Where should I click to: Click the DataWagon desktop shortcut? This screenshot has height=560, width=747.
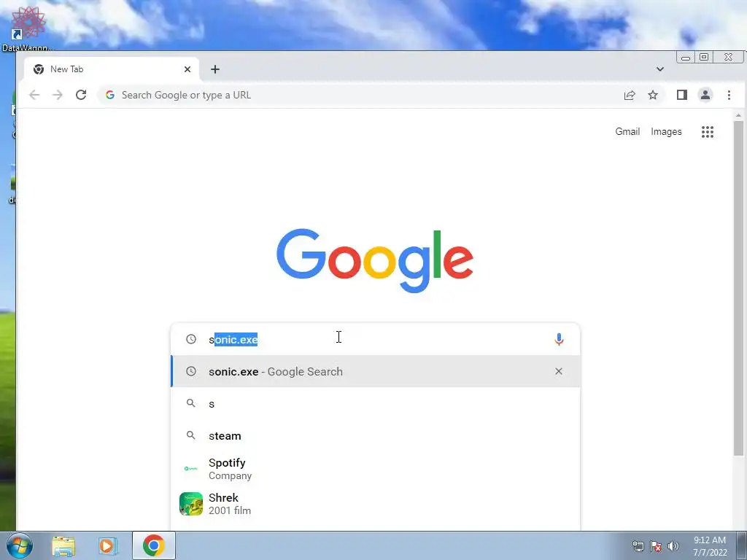[x=28, y=28]
